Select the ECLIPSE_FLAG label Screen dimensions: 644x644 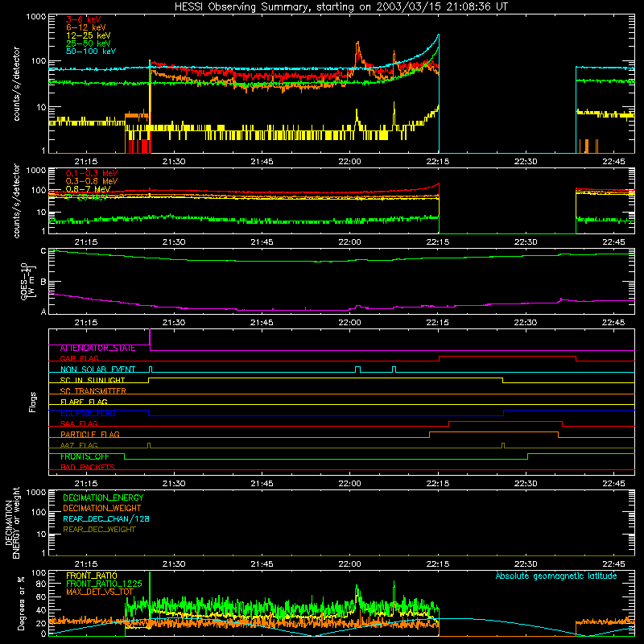88,413
